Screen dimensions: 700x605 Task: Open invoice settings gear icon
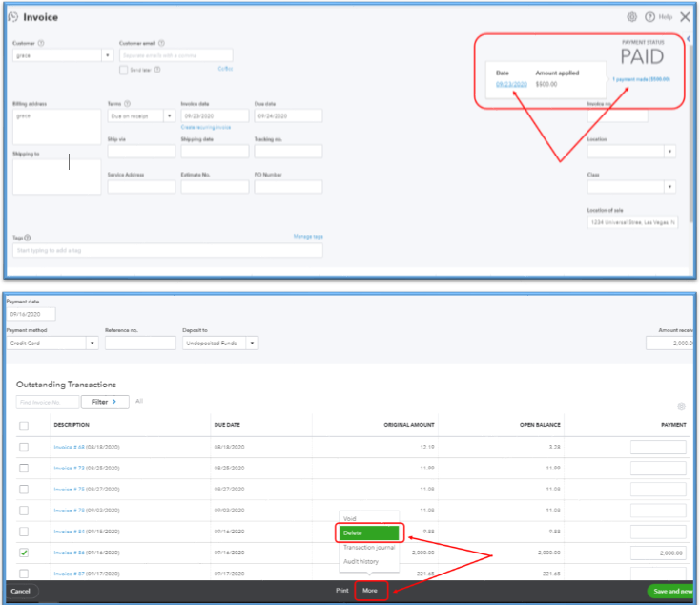pyautogui.click(x=631, y=17)
